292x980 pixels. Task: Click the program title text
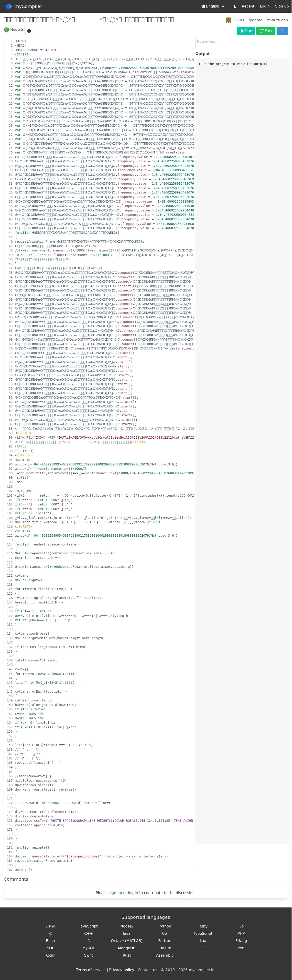pyautogui.click(x=89, y=19)
